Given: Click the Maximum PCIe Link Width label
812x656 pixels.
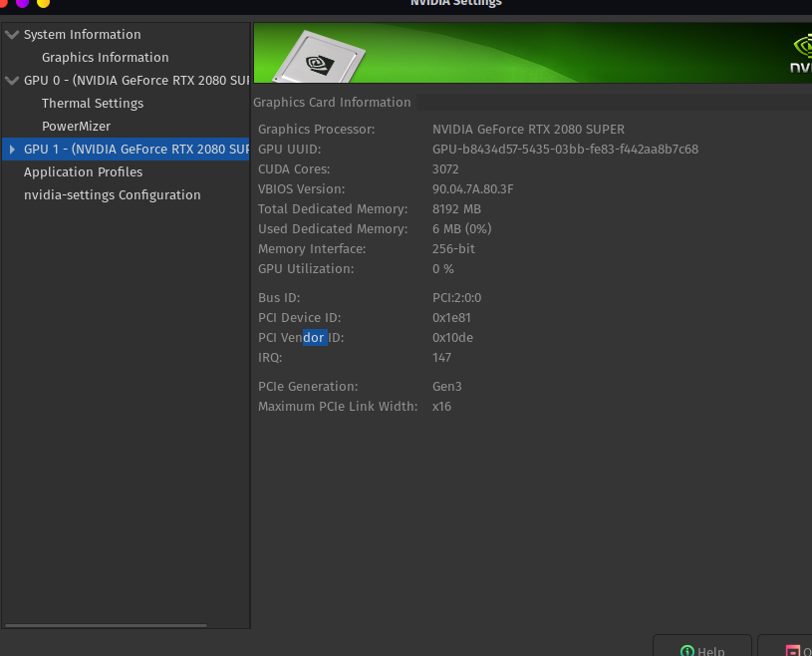Looking at the screenshot, I should pyautogui.click(x=338, y=407).
